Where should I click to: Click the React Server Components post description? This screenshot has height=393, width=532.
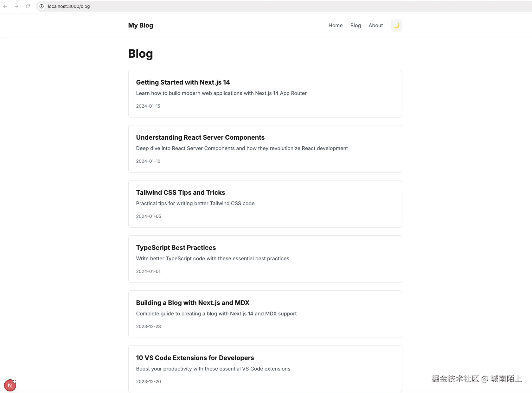[242, 149]
